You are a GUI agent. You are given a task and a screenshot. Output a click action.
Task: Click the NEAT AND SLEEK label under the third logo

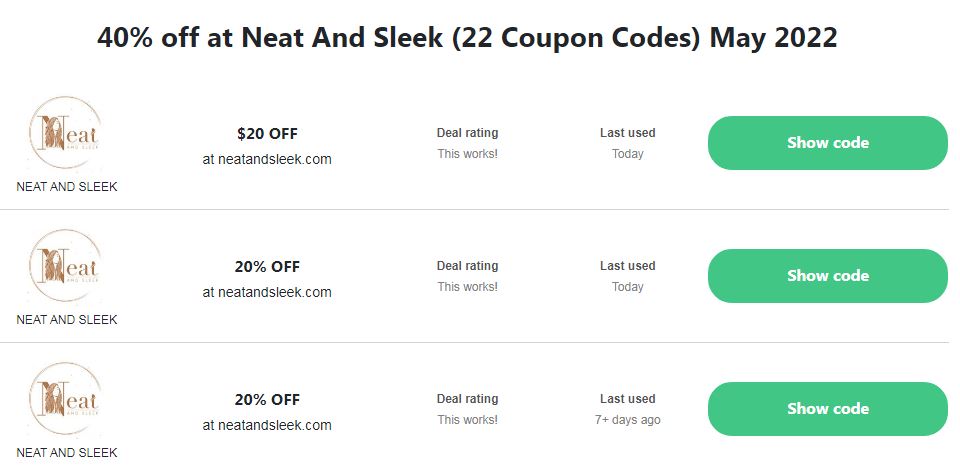(67, 453)
